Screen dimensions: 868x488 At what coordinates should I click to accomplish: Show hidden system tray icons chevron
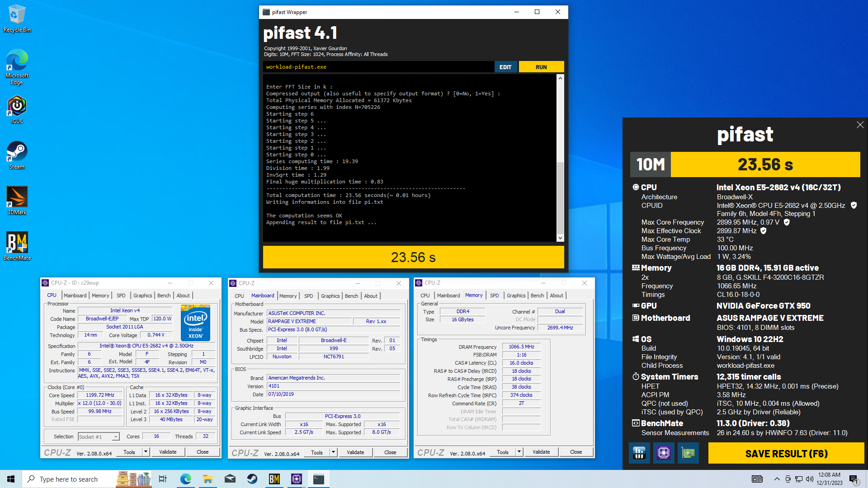click(x=777, y=479)
